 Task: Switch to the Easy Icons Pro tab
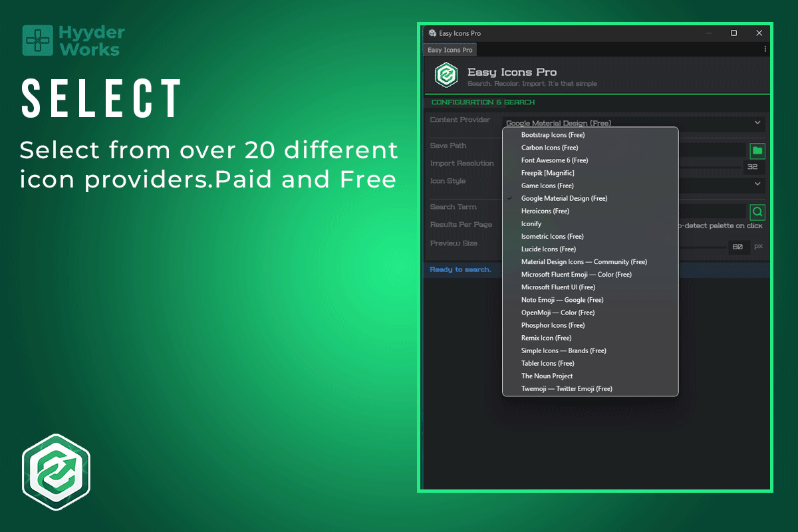[450, 50]
